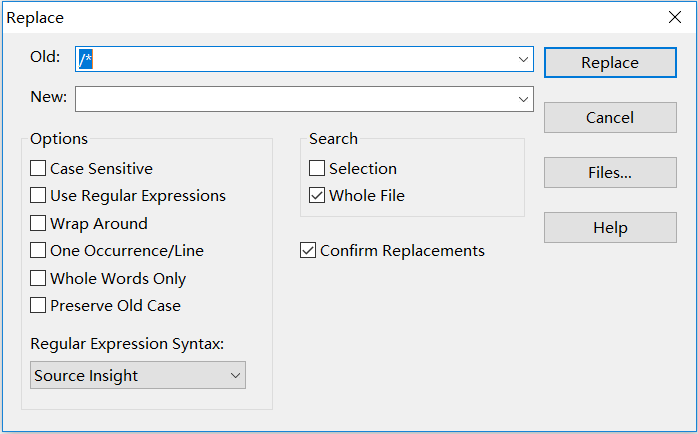Open the New text history dropdown
This screenshot has width=698, height=434.
[x=523, y=99]
